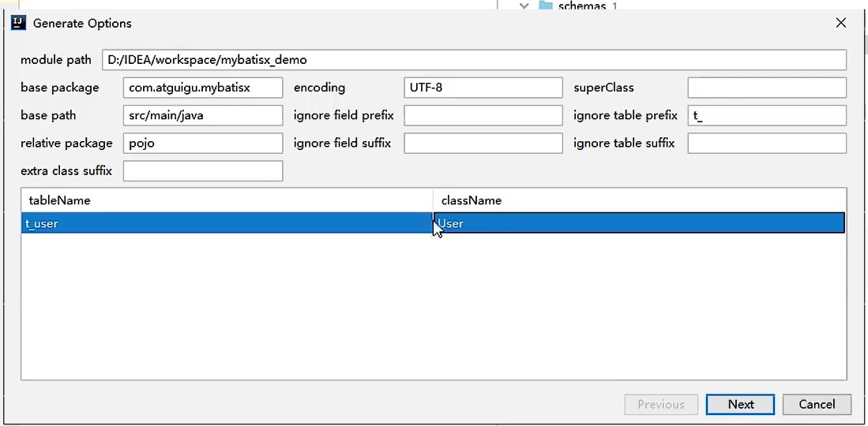Click the className column header
The image size is (868, 426).
pos(640,200)
